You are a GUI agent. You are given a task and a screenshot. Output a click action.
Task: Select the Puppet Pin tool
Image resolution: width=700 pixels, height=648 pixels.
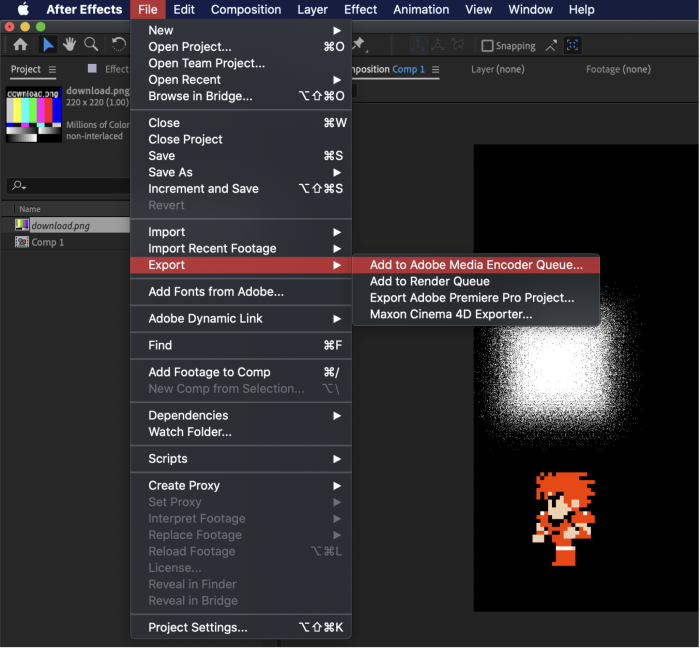coord(359,45)
